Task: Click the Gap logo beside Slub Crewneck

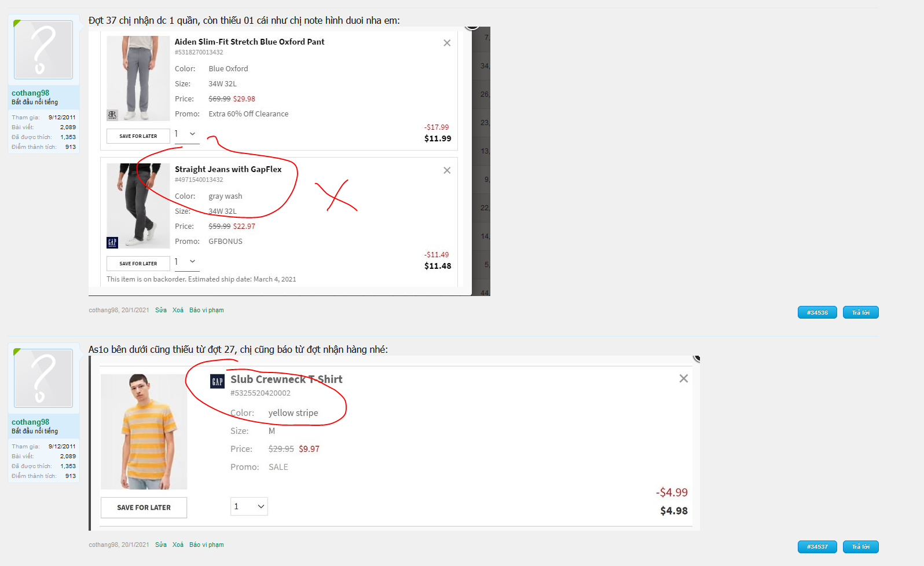Action: click(217, 381)
